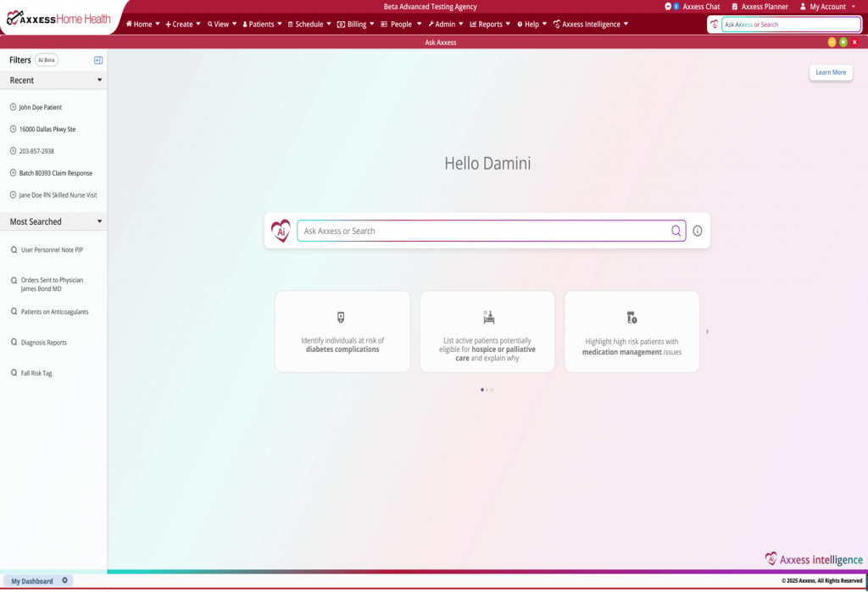
Task: Select recent item 16000 Dallas Pkwy Ste
Action: point(47,129)
